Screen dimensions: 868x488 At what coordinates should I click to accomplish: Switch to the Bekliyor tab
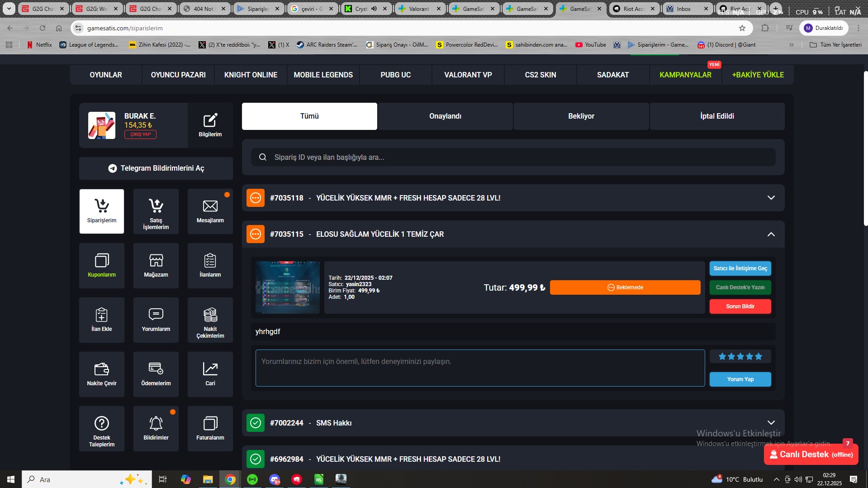point(581,116)
